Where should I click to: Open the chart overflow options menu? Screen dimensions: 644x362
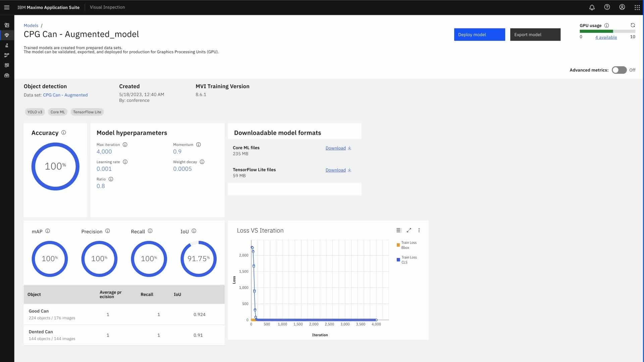[x=419, y=230]
